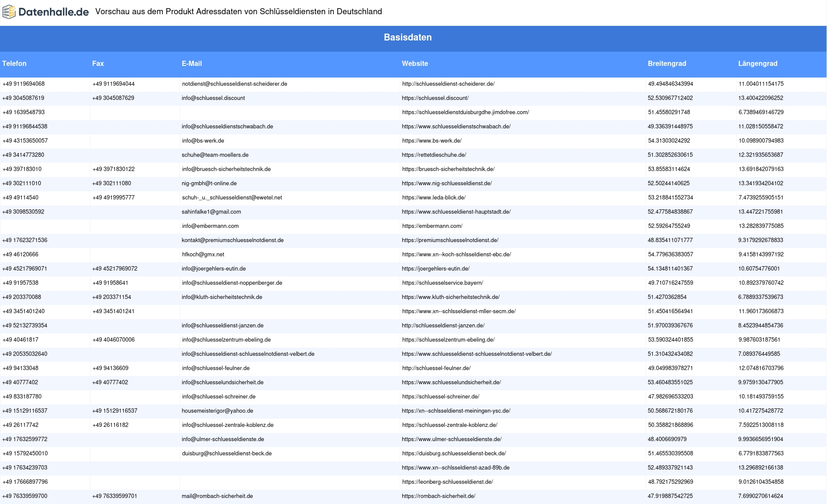Select latitude value 49.494846343994
Viewport: 827px width, 504px height.
(671, 84)
